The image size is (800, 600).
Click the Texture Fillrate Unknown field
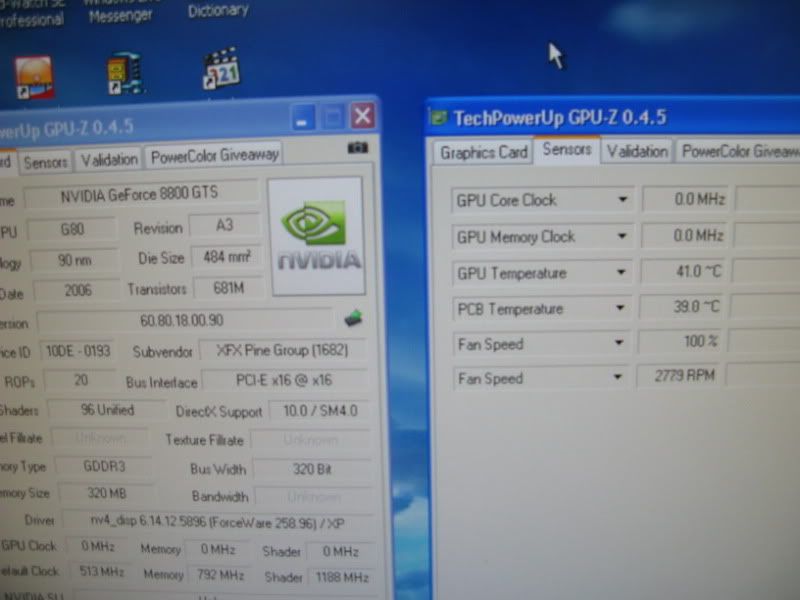[x=310, y=440]
